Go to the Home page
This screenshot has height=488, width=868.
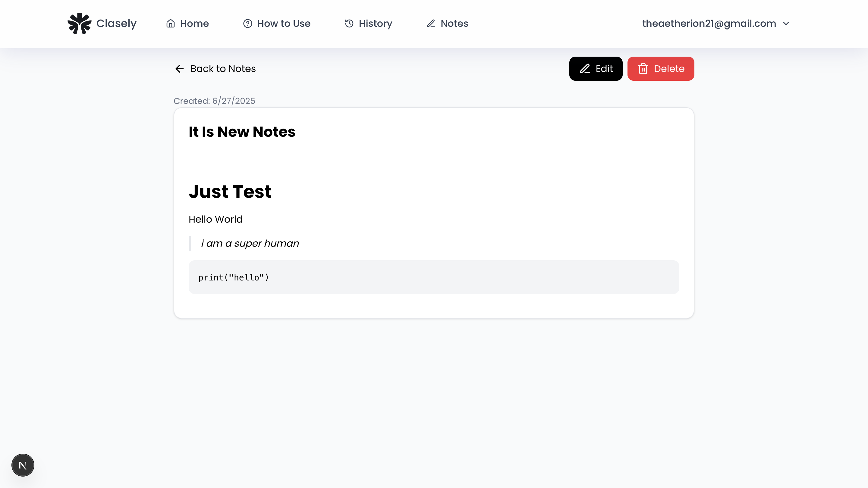[x=187, y=23]
